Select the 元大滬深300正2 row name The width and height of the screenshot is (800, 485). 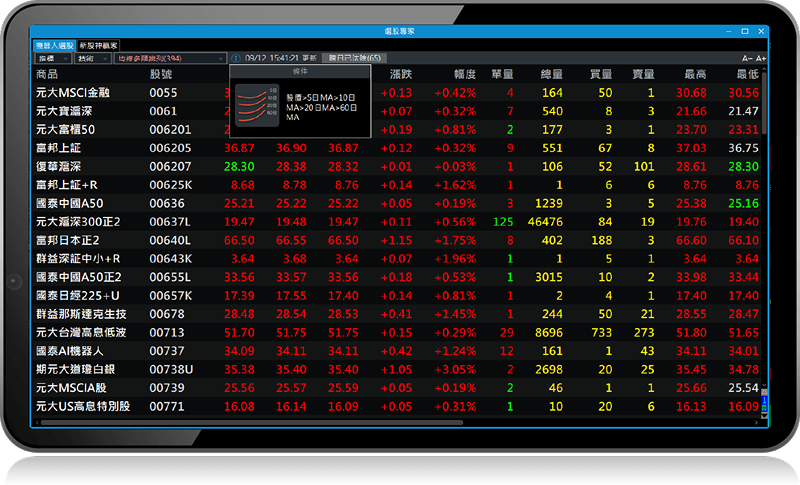click(x=78, y=222)
